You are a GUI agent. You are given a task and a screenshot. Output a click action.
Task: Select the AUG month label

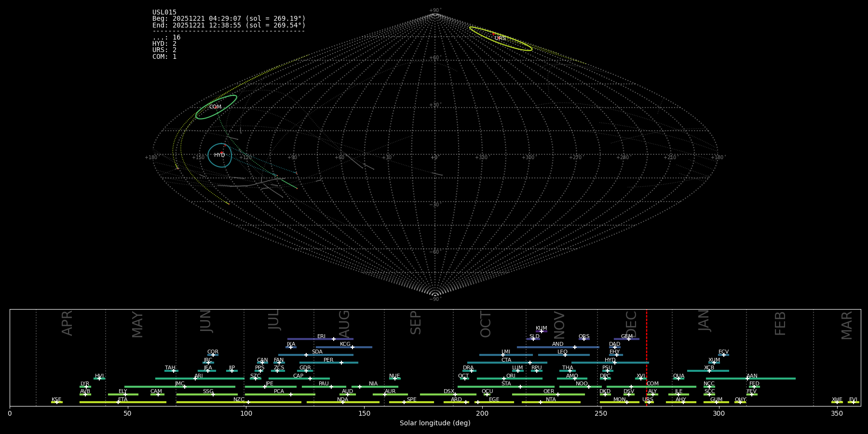(x=344, y=324)
